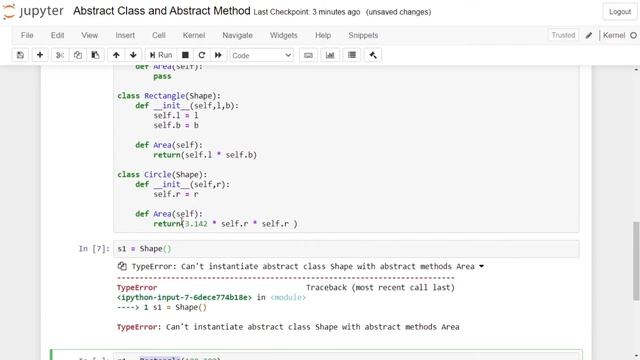Click the bar chart toolbar icon

point(330,55)
